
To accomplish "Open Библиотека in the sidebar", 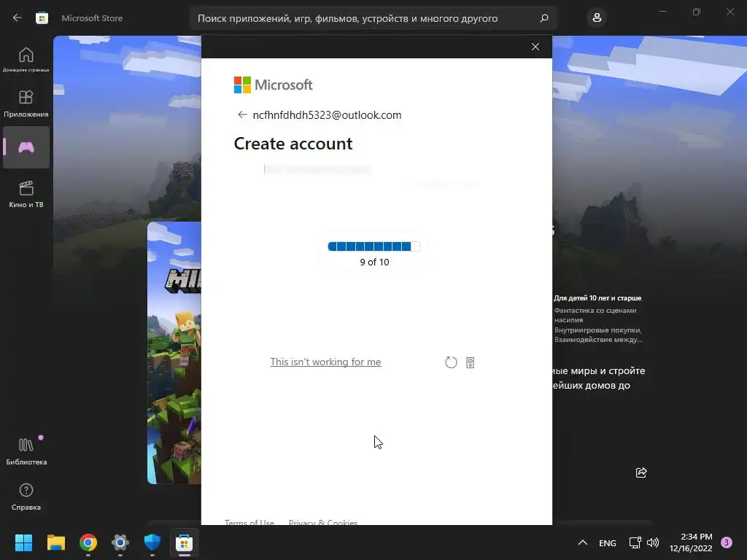I will click(26, 451).
